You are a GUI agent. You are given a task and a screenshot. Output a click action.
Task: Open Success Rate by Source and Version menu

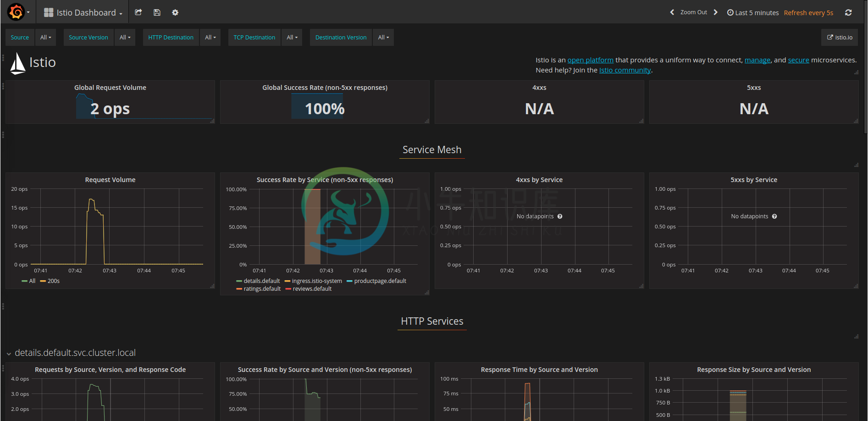(x=325, y=370)
